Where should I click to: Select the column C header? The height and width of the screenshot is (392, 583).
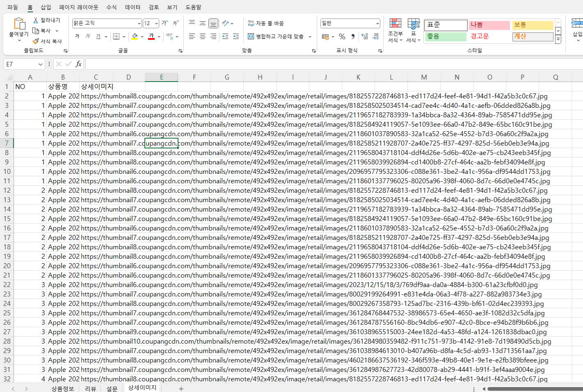[96, 77]
